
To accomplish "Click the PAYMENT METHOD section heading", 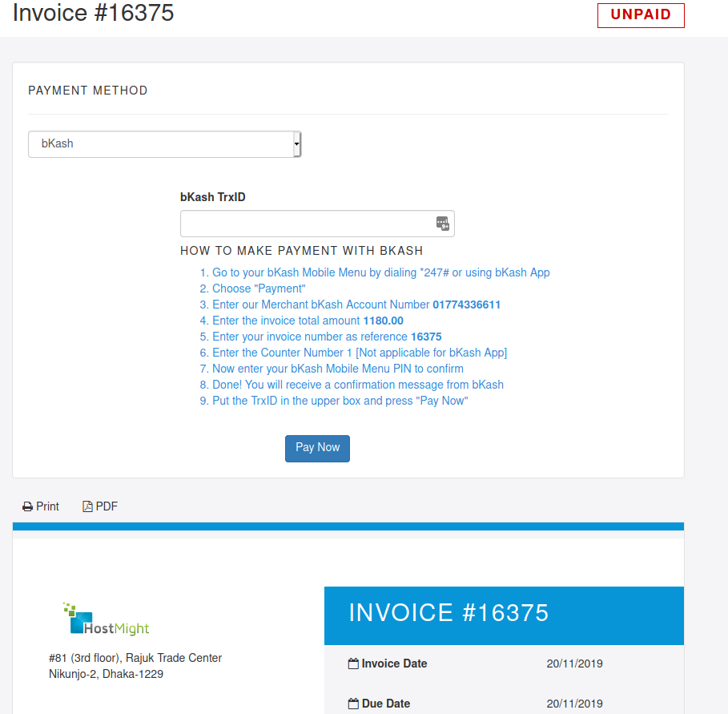I will pos(88,91).
